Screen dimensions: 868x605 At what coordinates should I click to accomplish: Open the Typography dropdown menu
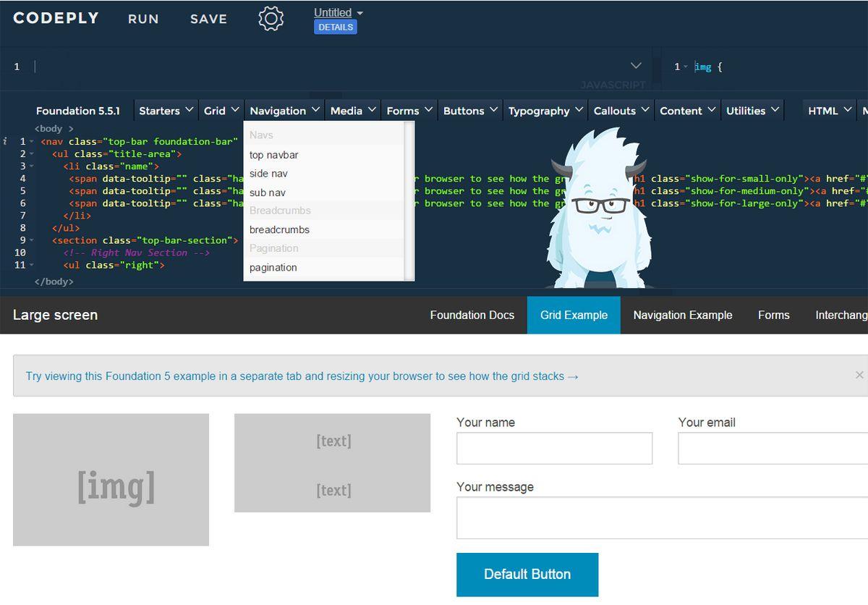point(545,111)
